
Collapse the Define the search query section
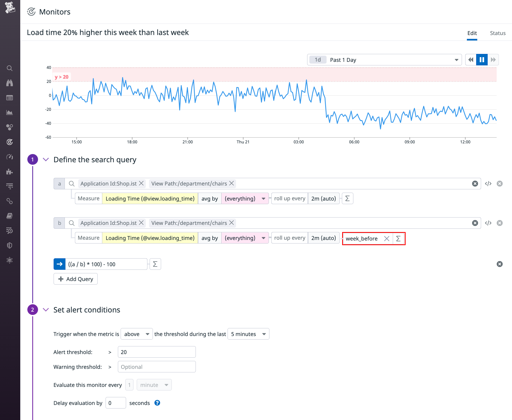click(x=46, y=160)
